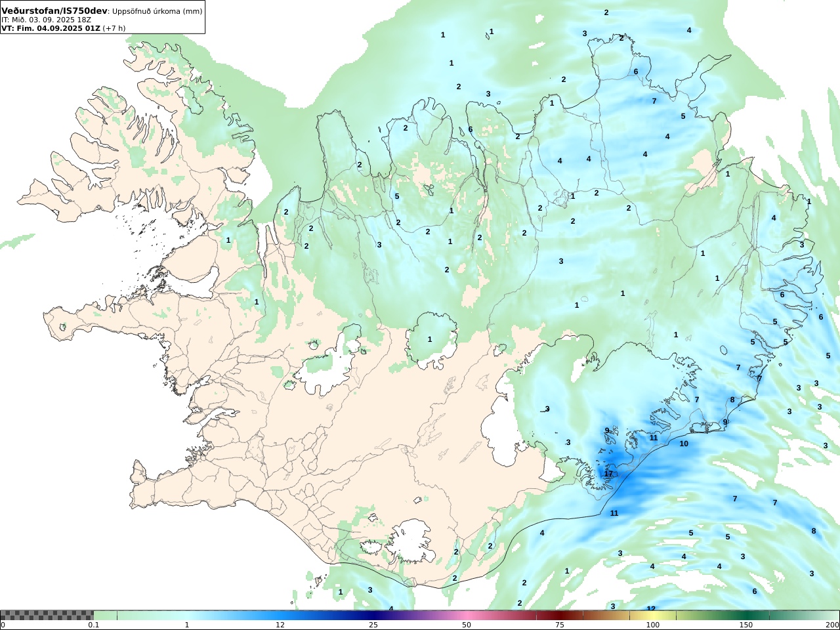Image resolution: width=840 pixels, height=630 pixels.
Task: Click the 150 label on the color scale
Action: coord(745,625)
